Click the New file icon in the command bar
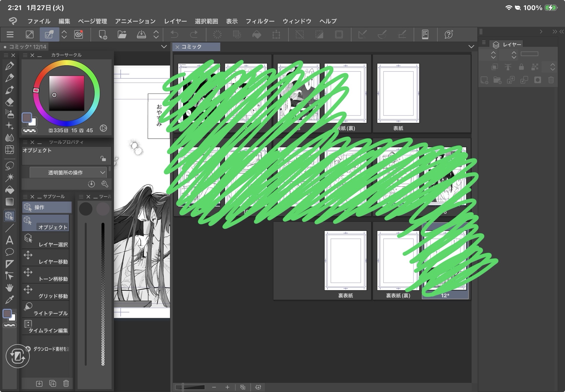 coord(103,34)
